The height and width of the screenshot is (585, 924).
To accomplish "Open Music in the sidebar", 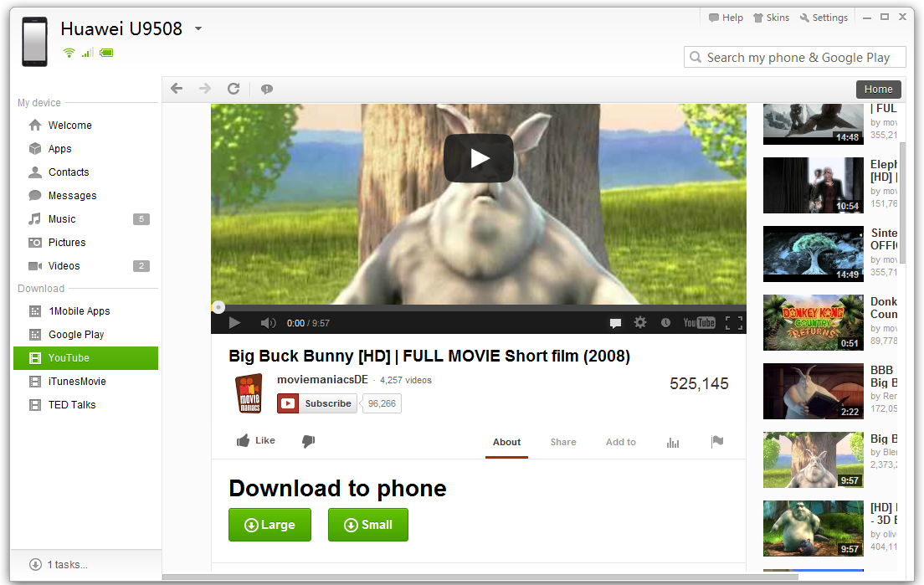I will 86,219.
